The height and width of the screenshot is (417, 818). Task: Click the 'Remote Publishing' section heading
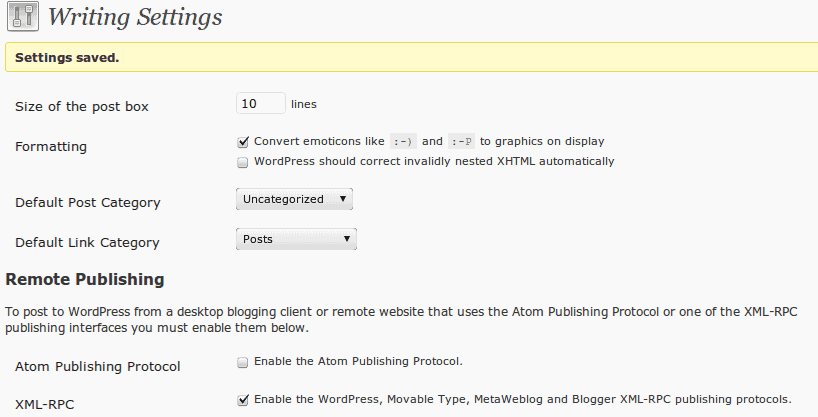pyautogui.click(x=85, y=279)
